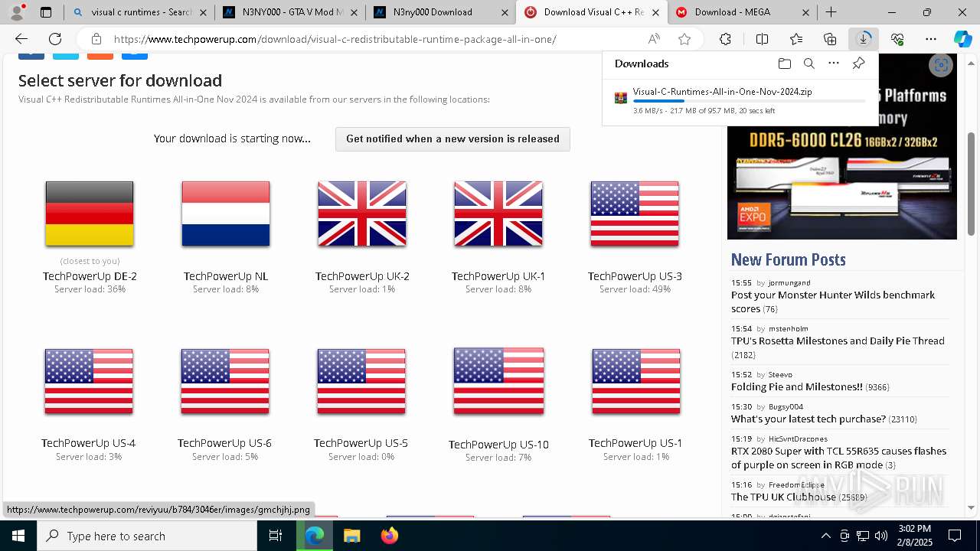
Task: Select TechPowerUp US-1 server flag
Action: click(x=636, y=381)
